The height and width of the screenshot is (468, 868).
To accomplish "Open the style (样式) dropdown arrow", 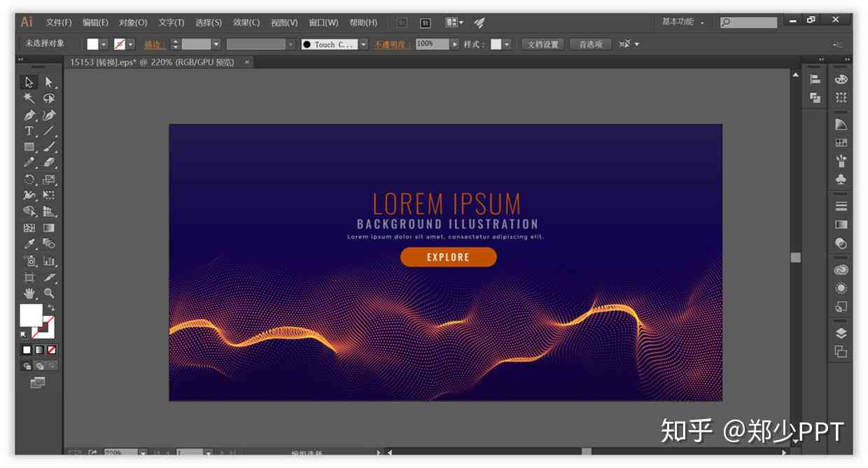I will [507, 44].
